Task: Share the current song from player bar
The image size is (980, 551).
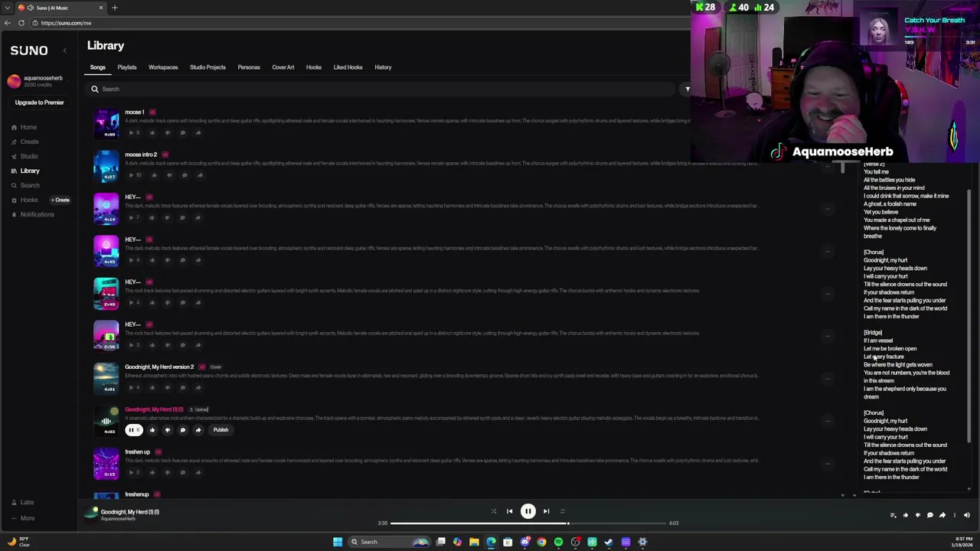Action: pyautogui.click(x=942, y=515)
